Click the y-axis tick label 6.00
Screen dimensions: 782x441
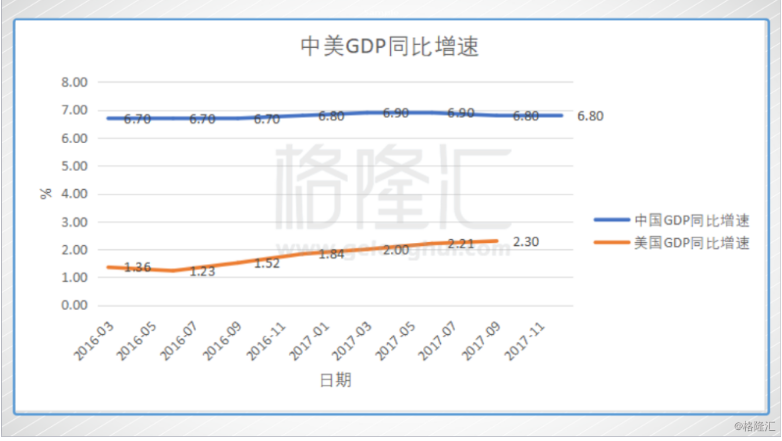click(x=74, y=138)
